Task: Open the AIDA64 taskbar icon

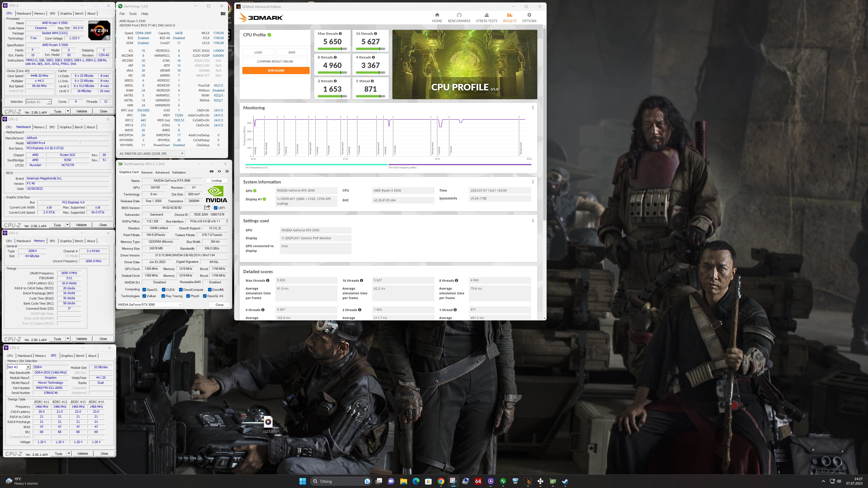Action: [x=478, y=481]
